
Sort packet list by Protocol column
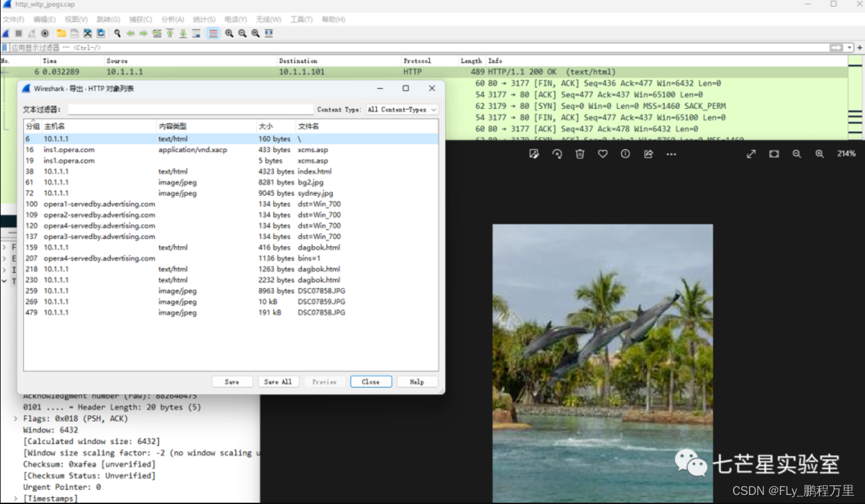click(430, 60)
